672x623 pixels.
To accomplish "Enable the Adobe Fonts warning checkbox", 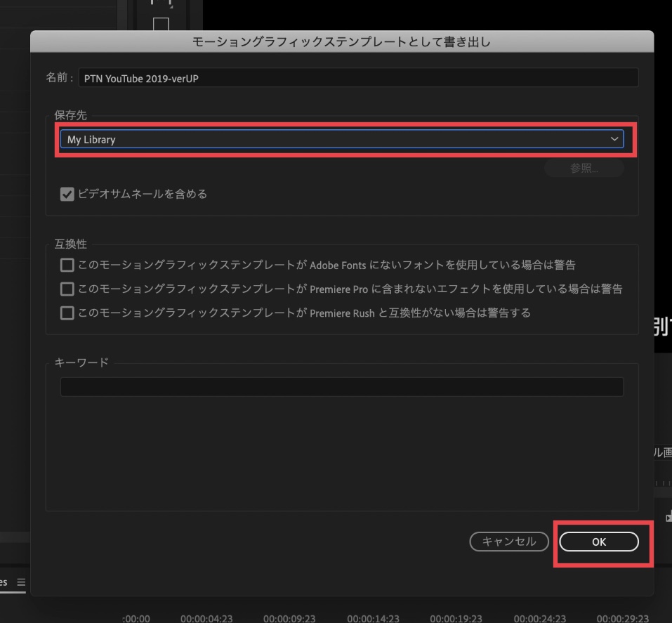I will click(x=67, y=265).
